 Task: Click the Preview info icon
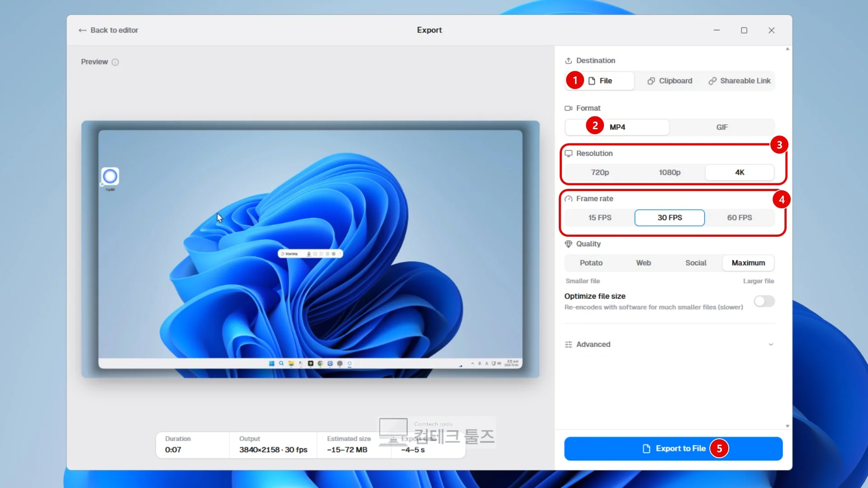click(115, 62)
